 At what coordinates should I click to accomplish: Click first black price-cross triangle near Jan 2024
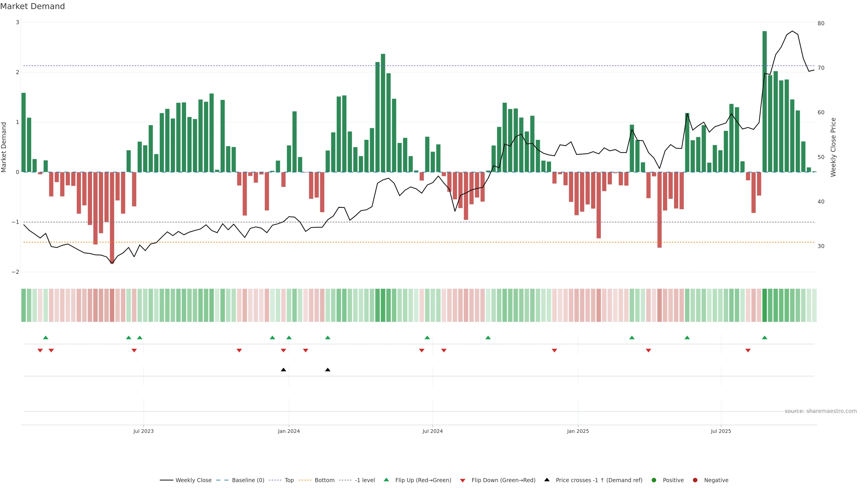[283, 370]
